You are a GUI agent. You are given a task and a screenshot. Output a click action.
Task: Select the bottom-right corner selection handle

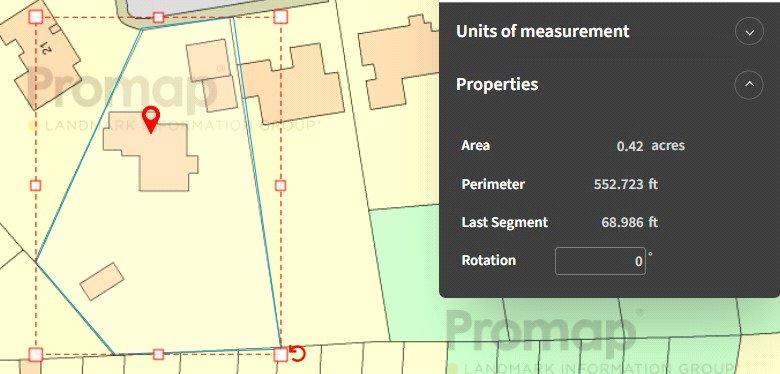[x=281, y=355]
